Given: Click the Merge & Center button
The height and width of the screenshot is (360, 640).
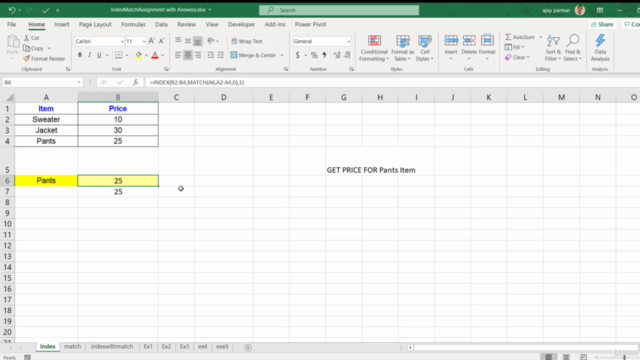Looking at the screenshot, I should click(253, 55).
